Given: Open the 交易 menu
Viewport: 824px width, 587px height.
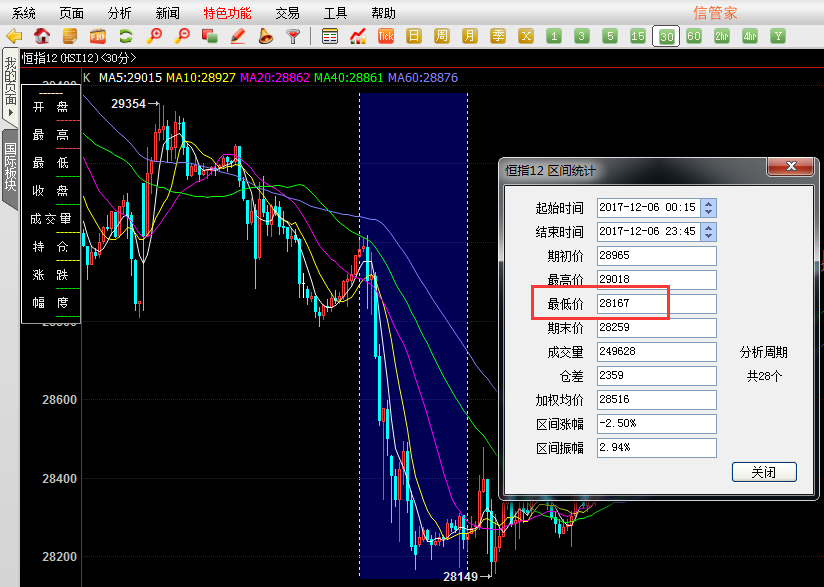Looking at the screenshot, I should 287,13.
